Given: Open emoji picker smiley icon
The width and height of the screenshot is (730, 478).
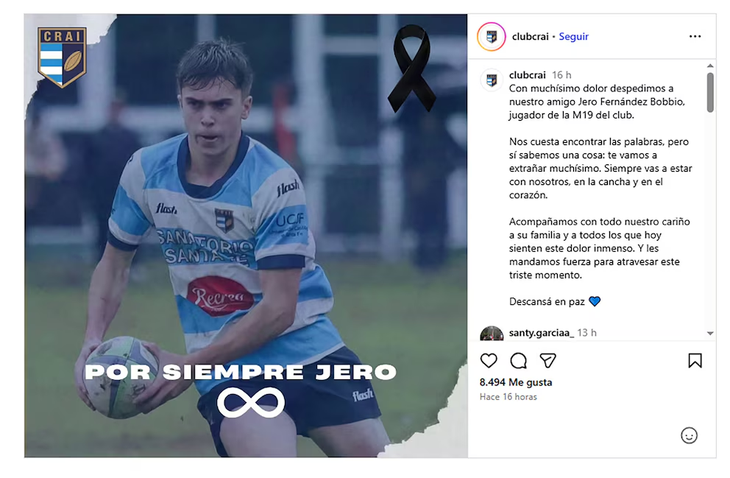Looking at the screenshot, I should click(689, 436).
